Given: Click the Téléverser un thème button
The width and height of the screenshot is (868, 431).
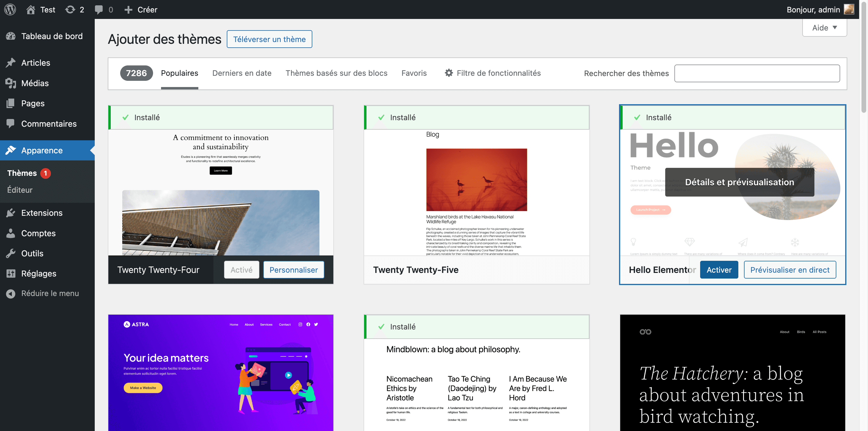Looking at the screenshot, I should coord(269,39).
